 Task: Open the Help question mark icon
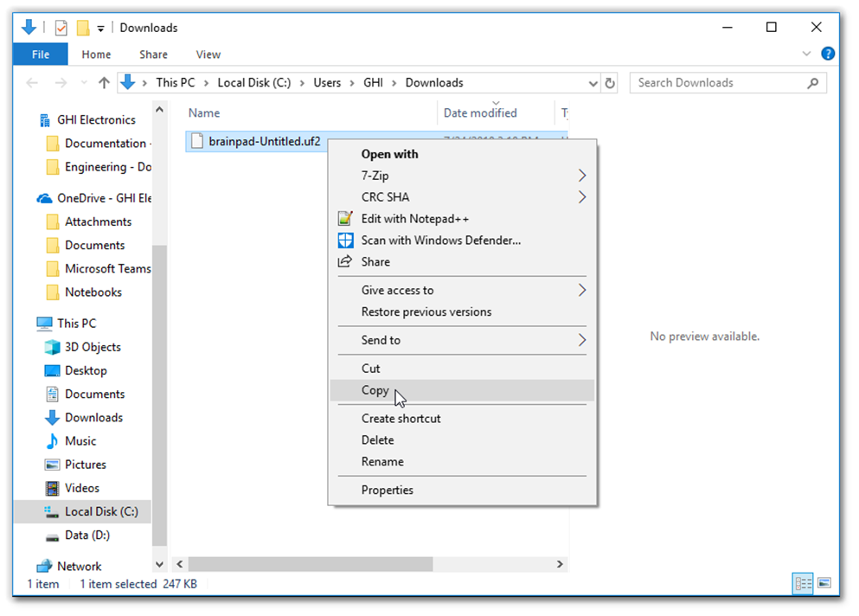pos(828,54)
